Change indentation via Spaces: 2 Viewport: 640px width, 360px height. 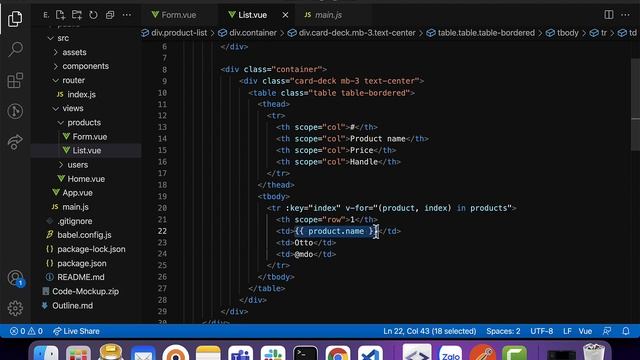click(x=503, y=331)
